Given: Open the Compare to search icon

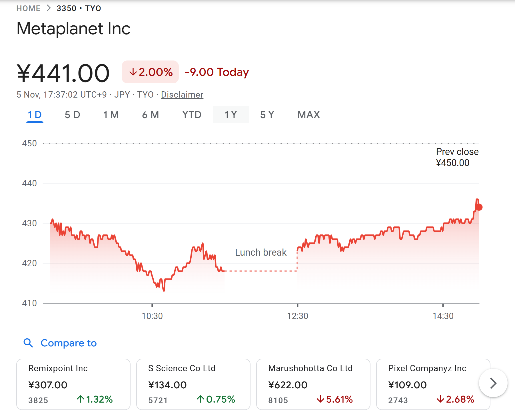Looking at the screenshot, I should coord(28,343).
